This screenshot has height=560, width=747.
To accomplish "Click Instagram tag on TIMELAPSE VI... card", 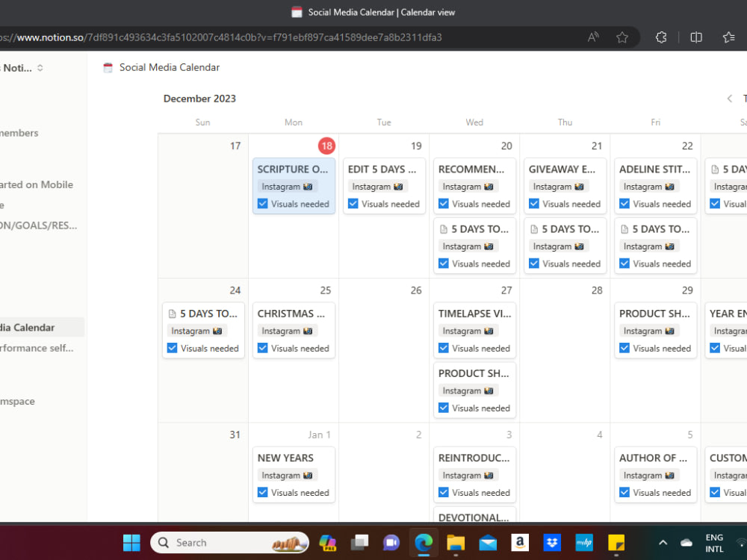I will click(468, 331).
